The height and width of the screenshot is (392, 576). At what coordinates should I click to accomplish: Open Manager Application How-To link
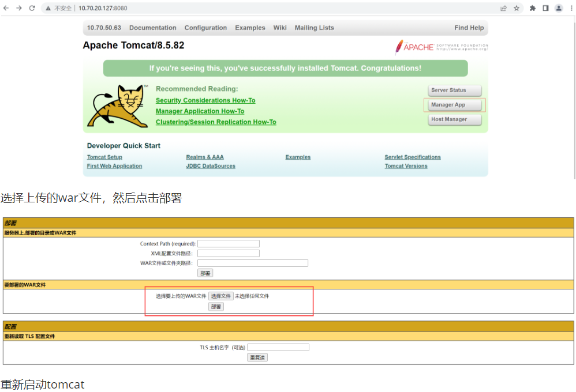200,111
